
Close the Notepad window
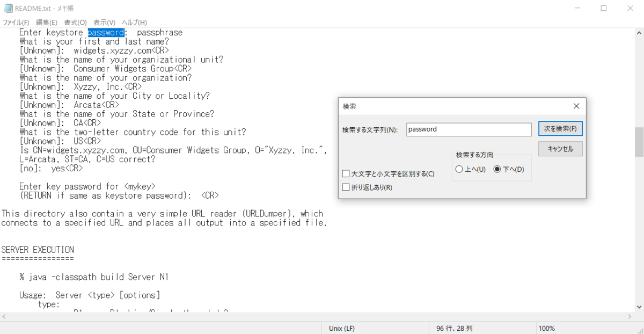630,8
